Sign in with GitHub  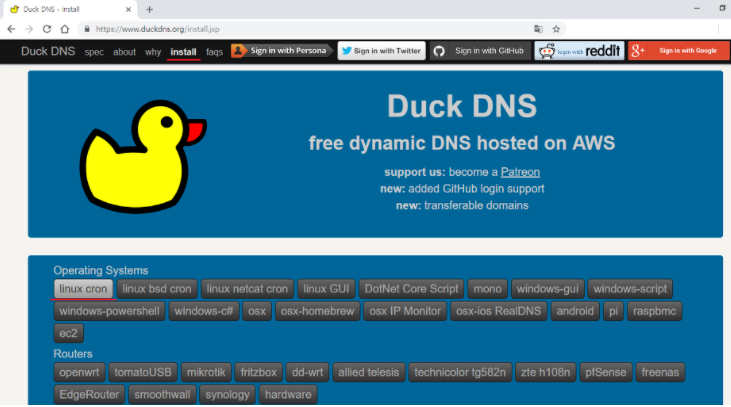click(478, 51)
